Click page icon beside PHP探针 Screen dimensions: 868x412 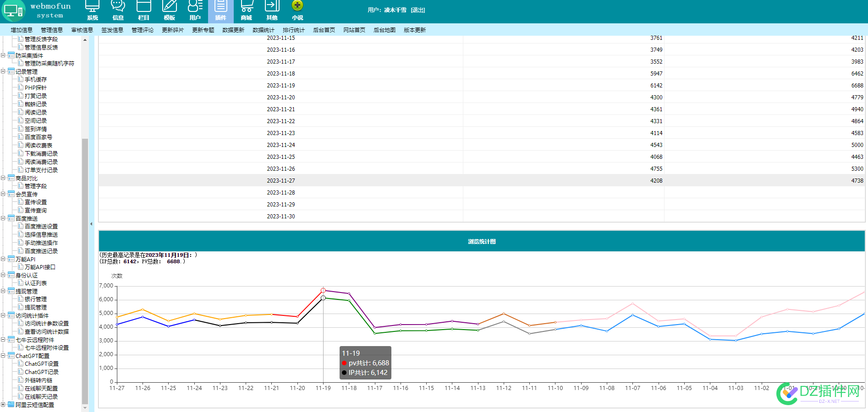21,87
